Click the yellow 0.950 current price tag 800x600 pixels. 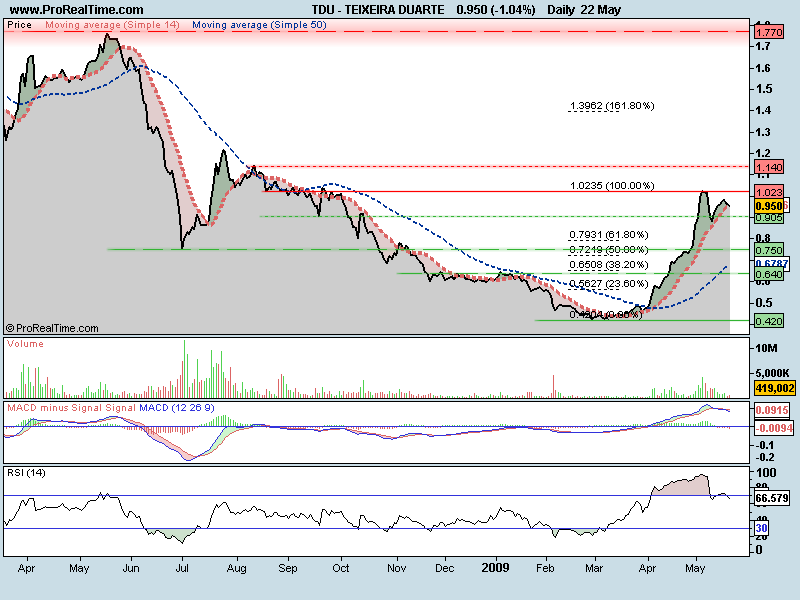(x=769, y=206)
